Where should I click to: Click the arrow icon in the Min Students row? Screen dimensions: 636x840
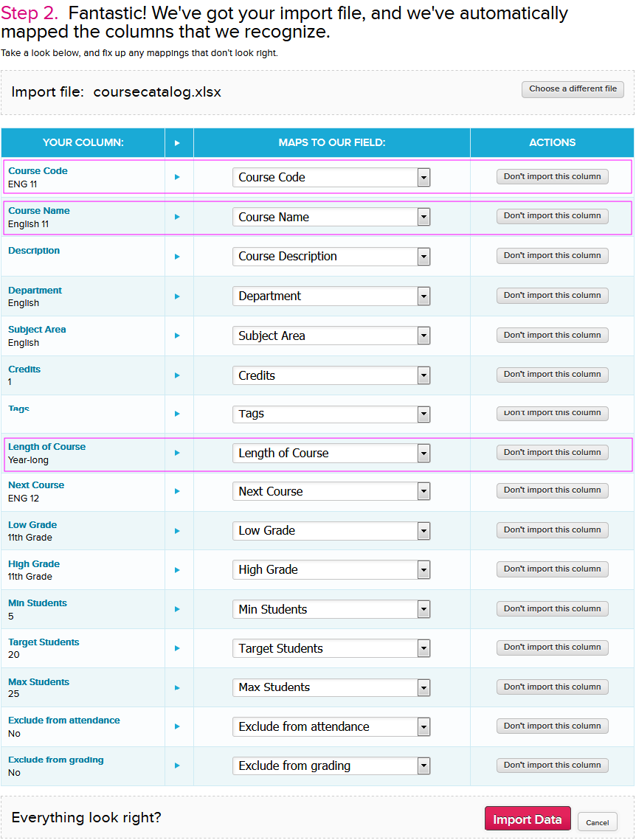coord(177,609)
